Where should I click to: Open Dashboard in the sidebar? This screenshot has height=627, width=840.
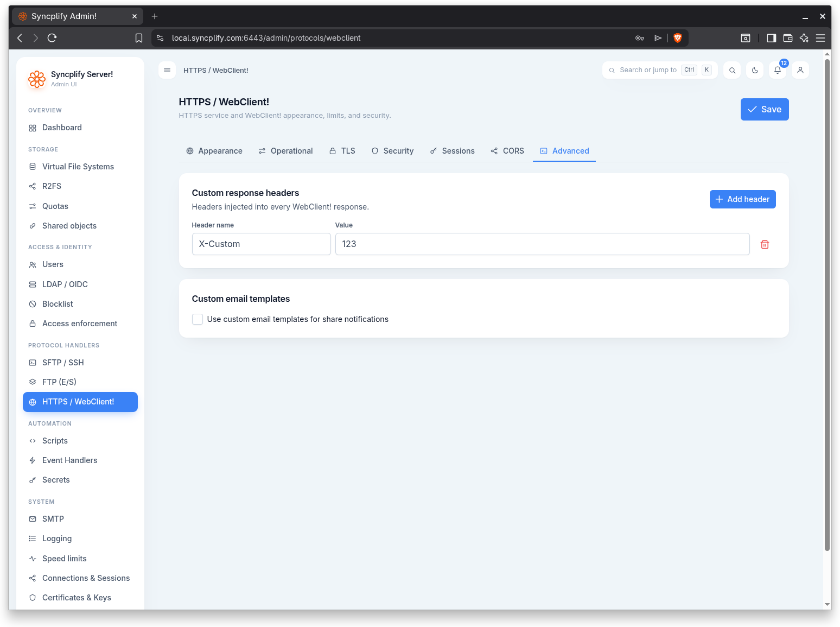coord(80,128)
